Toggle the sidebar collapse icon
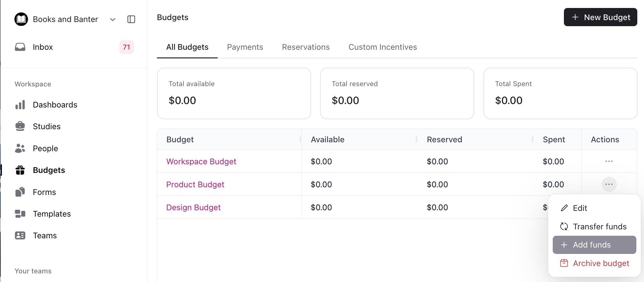This screenshot has width=644, height=282. 131,19
